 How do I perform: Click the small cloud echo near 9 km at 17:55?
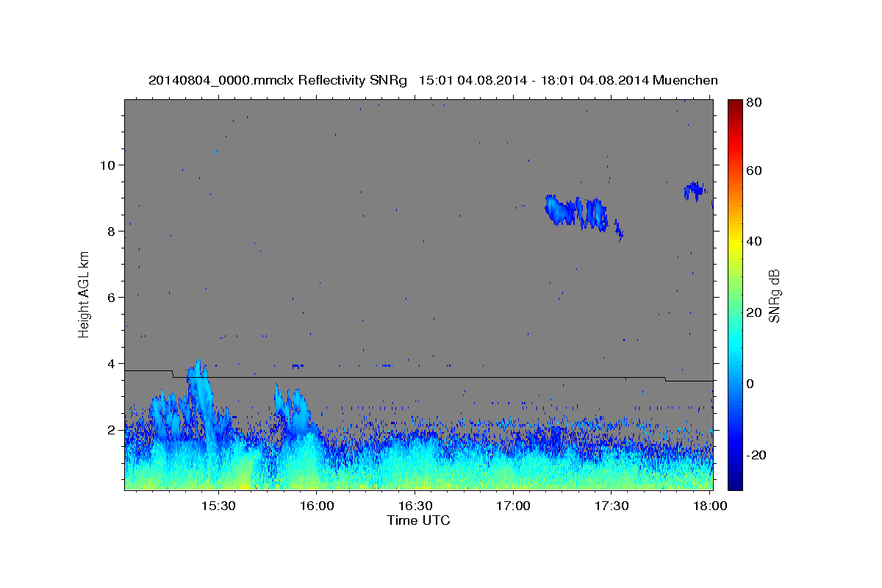point(695,190)
